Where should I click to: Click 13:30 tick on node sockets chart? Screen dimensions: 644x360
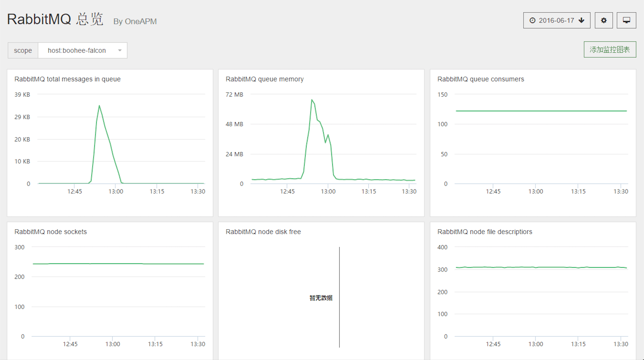198,344
